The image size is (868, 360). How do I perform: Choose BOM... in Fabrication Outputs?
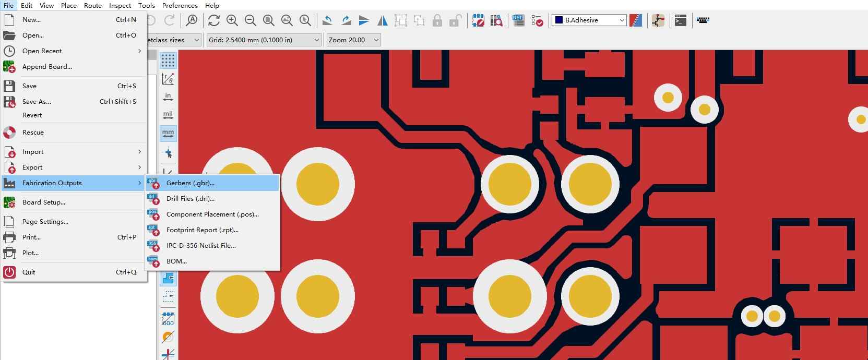212,261
